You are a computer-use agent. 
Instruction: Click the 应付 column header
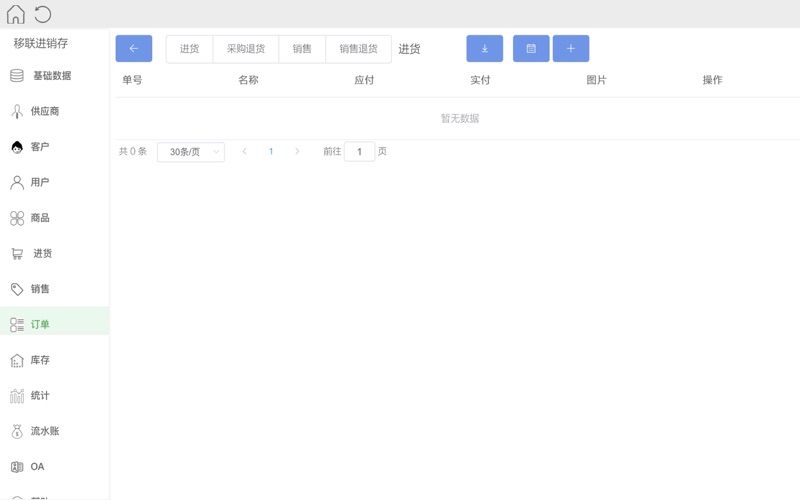pyautogui.click(x=364, y=80)
